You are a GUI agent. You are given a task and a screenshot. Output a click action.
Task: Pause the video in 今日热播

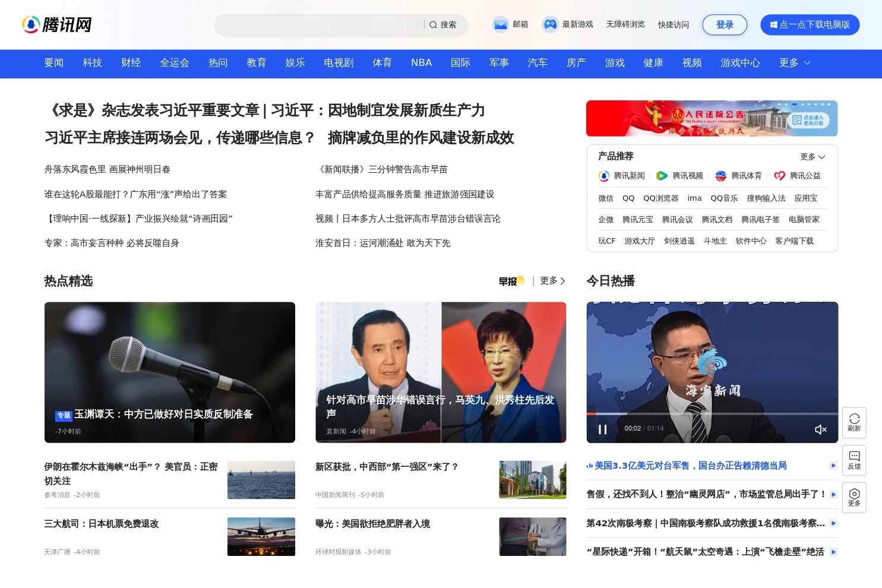(602, 429)
